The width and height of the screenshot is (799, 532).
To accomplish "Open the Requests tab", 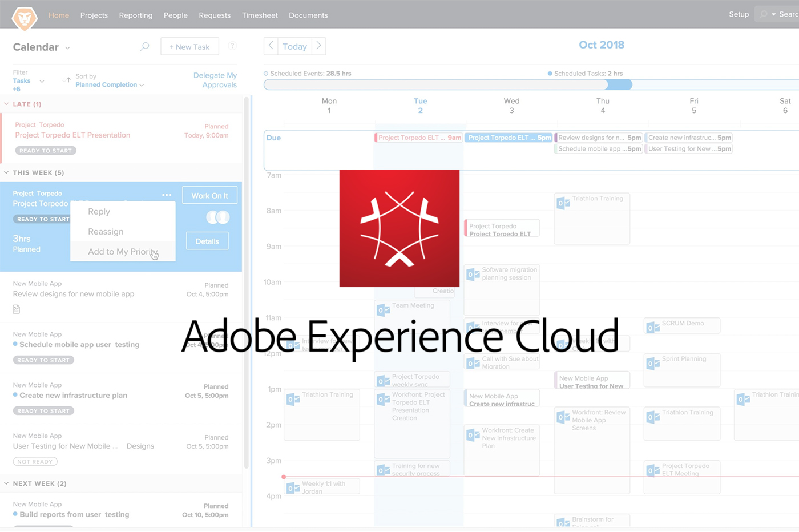I will [x=215, y=15].
